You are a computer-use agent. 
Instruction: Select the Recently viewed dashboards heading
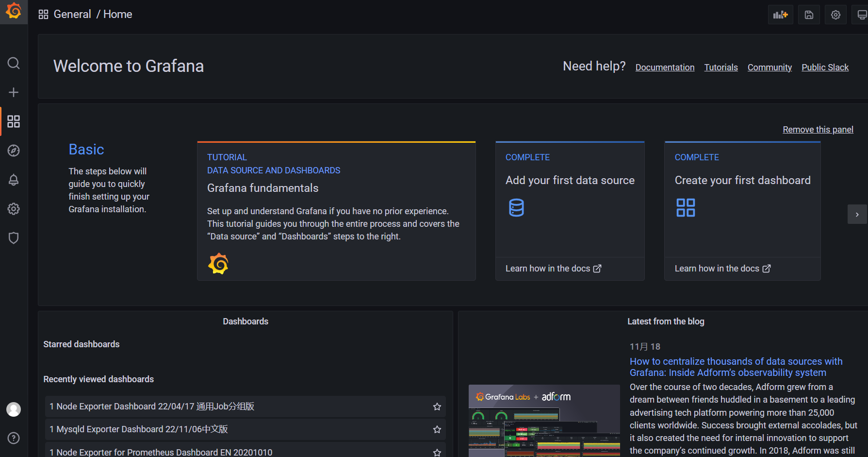coord(98,379)
